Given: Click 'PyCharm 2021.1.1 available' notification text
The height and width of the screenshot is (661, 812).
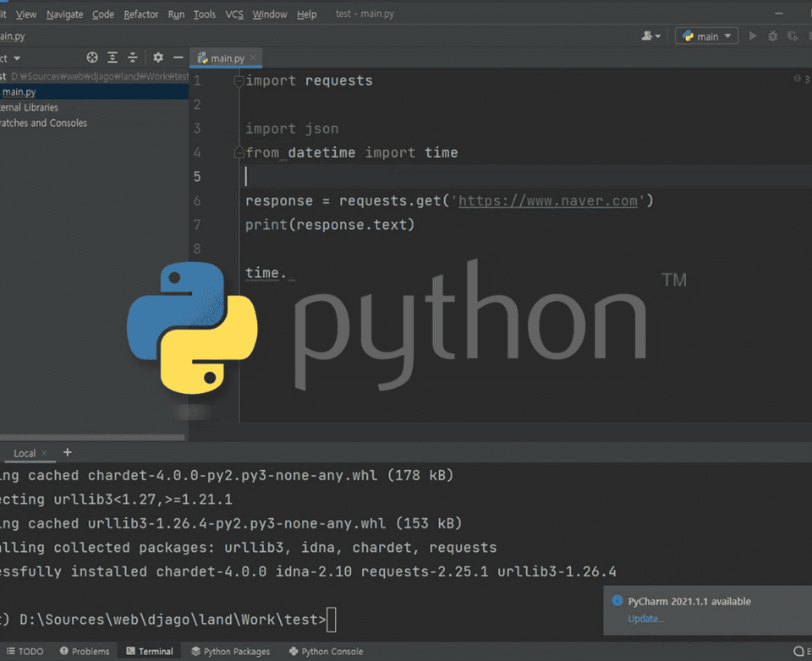Looking at the screenshot, I should 689,601.
